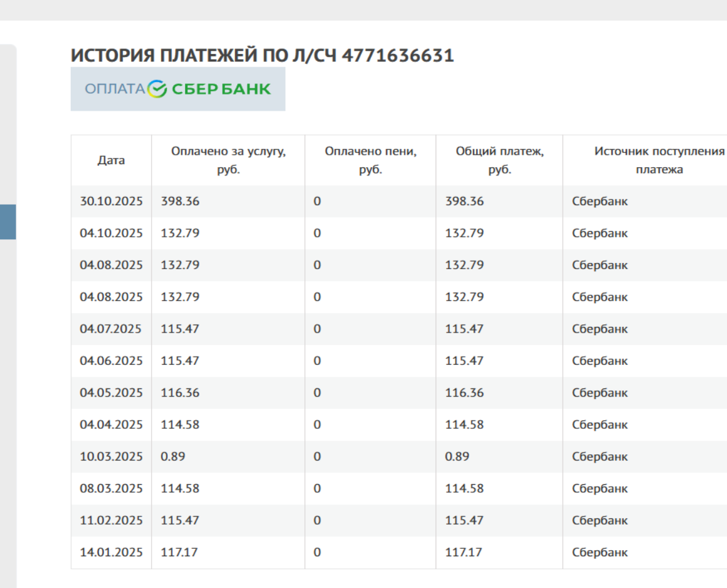727x588 pixels.
Task: Click the Оплачено пени column header
Action: [370, 160]
